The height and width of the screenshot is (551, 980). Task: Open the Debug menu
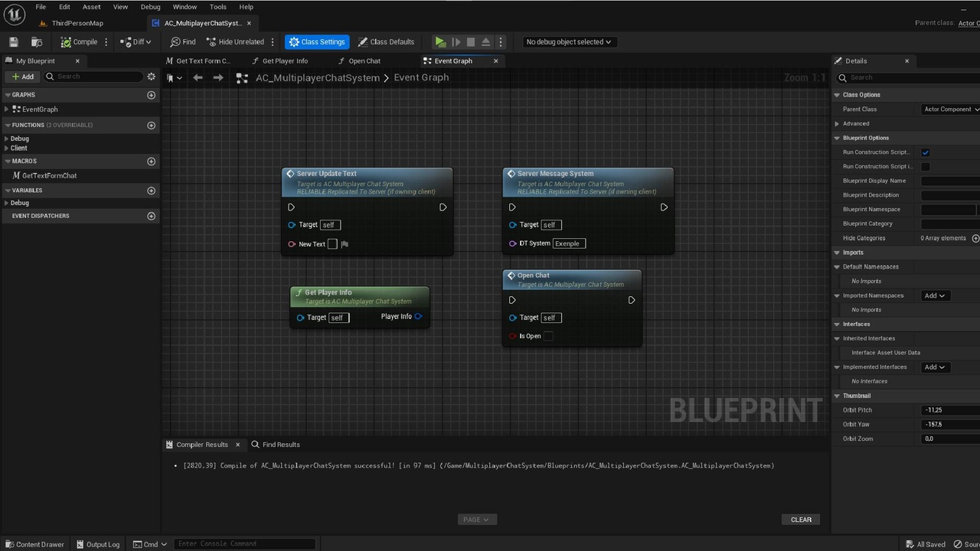151,7
